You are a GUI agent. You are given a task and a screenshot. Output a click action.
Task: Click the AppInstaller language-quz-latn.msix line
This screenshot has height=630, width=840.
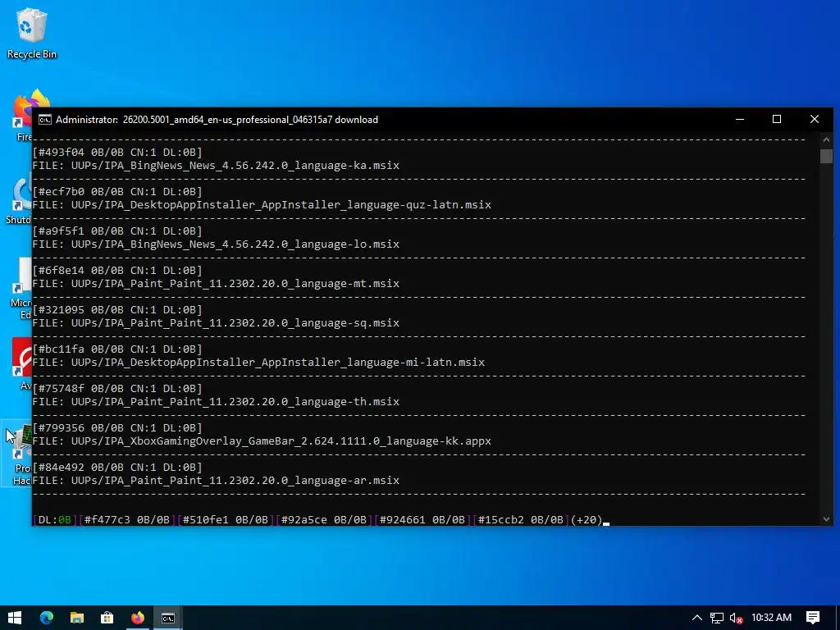pos(262,204)
